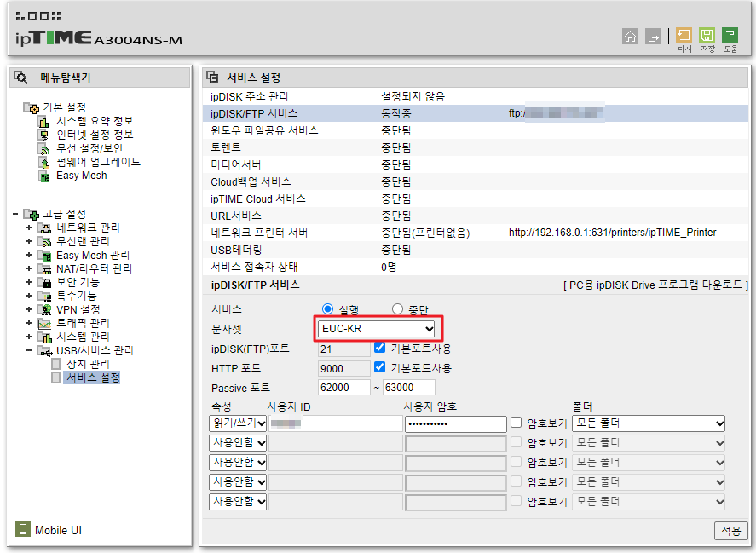Screen dimensions: 756x553
Task: Open 장치 관리 in the tree
Action: 88,364
